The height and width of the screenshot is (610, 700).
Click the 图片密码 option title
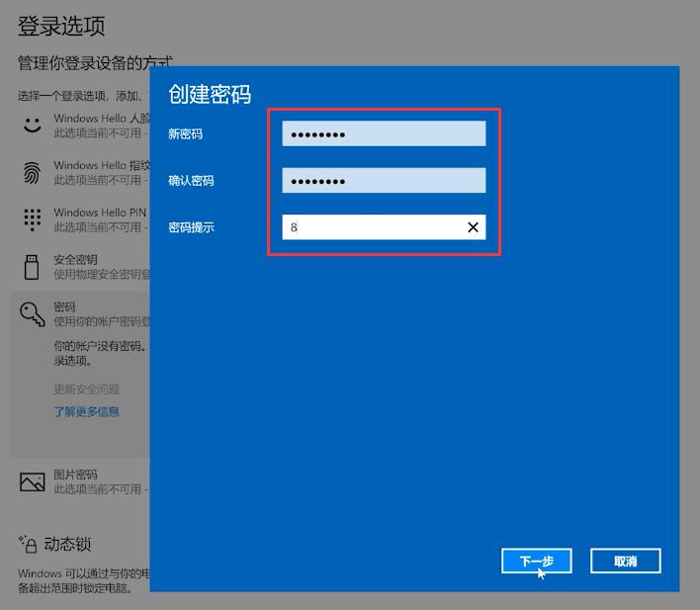click(x=75, y=475)
